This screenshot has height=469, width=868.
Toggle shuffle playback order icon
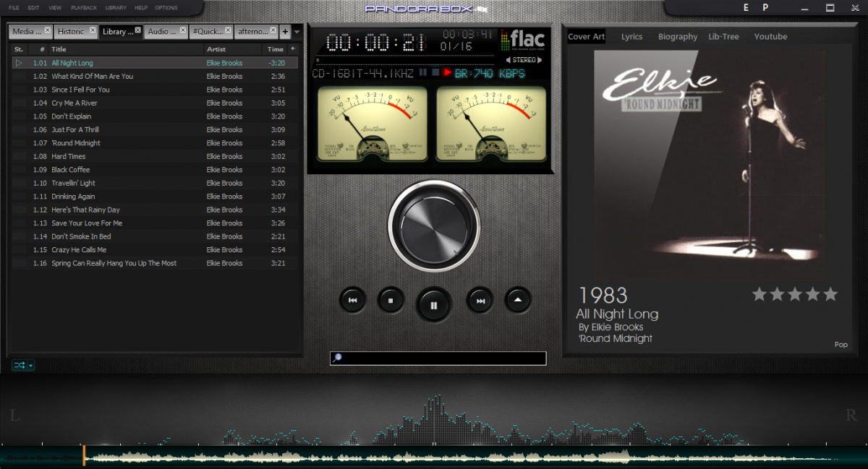click(18, 365)
